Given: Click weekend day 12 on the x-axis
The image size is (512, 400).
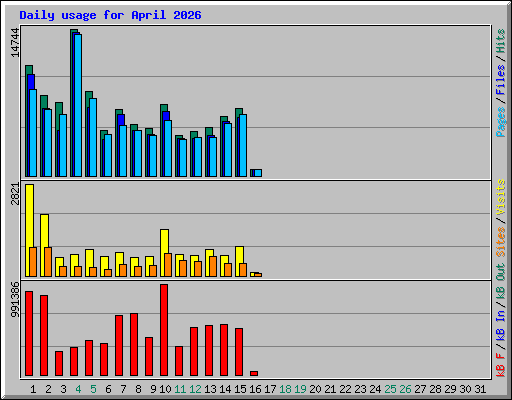Looking at the screenshot, I should pyautogui.click(x=195, y=389).
